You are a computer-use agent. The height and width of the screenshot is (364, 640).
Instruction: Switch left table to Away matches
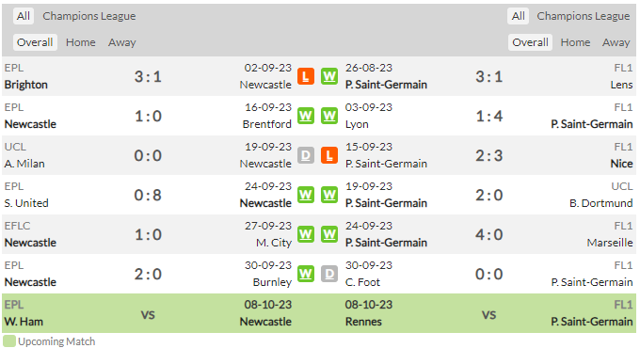pos(122,42)
